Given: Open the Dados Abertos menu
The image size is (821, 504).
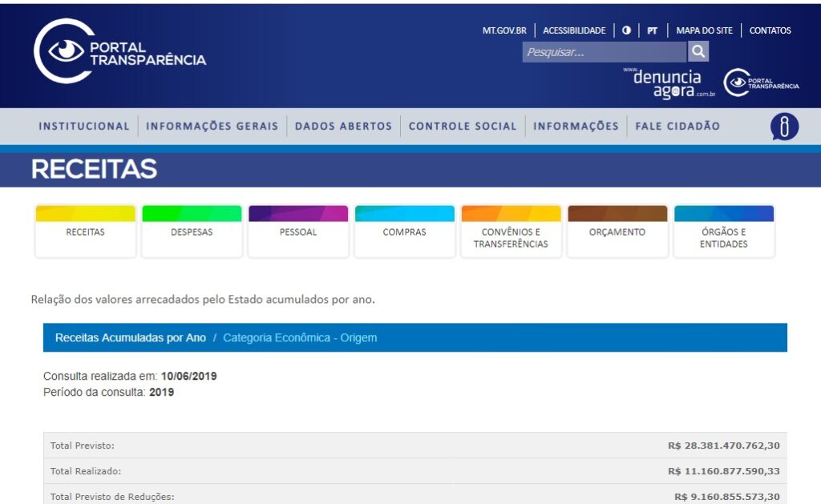Looking at the screenshot, I should tap(343, 126).
